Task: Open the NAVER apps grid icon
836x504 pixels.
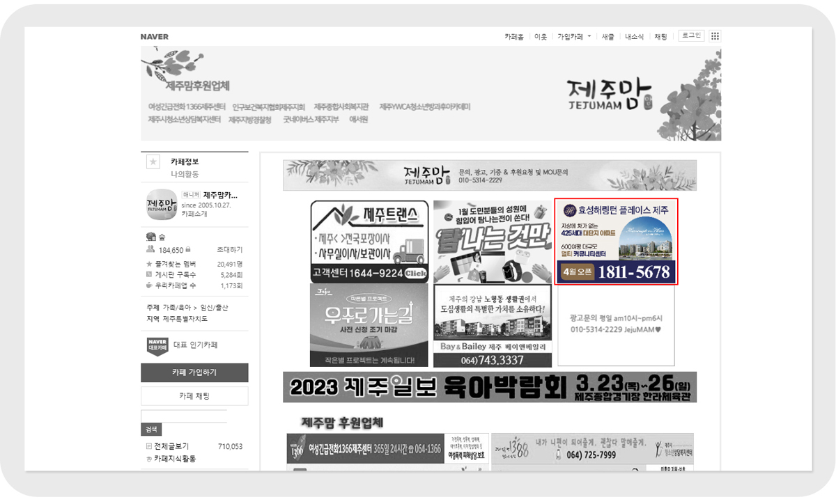Action: click(715, 36)
